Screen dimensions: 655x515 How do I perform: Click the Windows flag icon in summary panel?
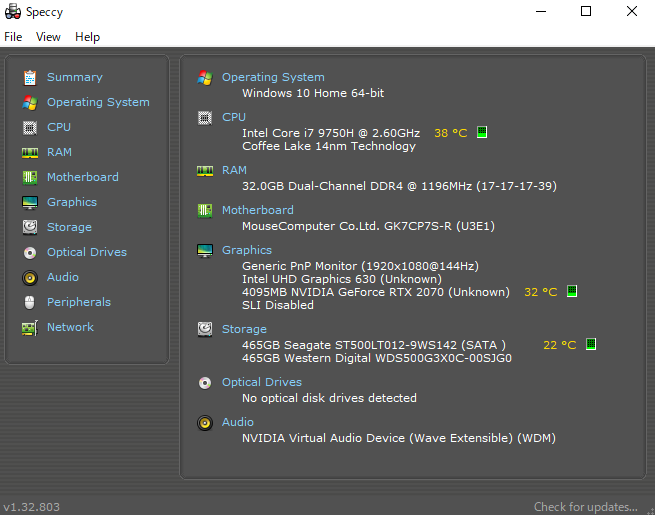(205, 78)
